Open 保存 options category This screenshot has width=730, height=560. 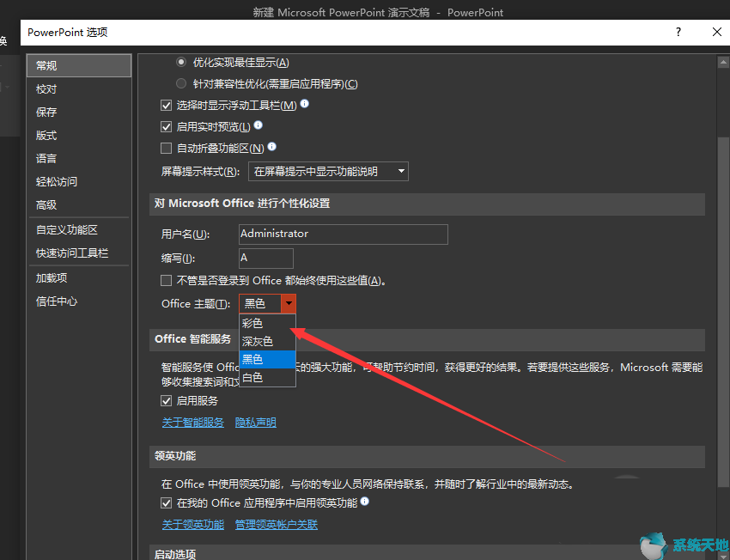(79, 113)
